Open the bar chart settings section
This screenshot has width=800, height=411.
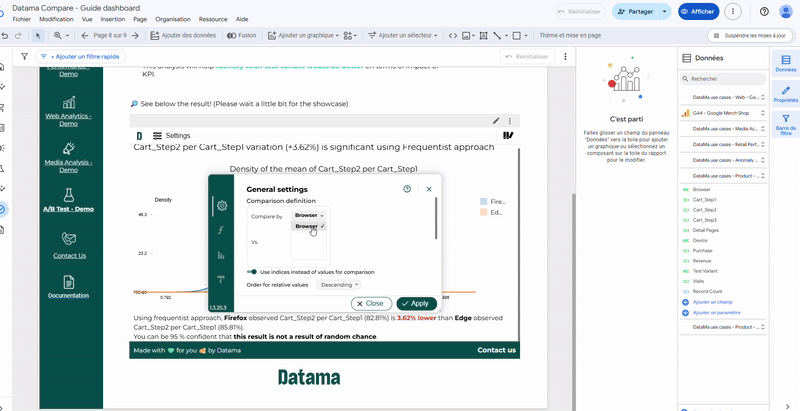point(221,255)
